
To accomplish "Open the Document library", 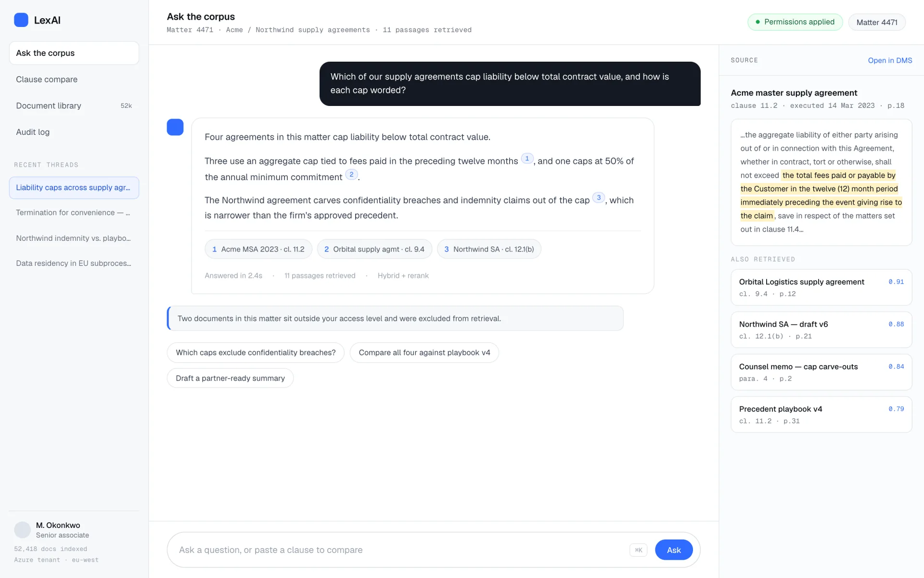I will click(x=74, y=105).
